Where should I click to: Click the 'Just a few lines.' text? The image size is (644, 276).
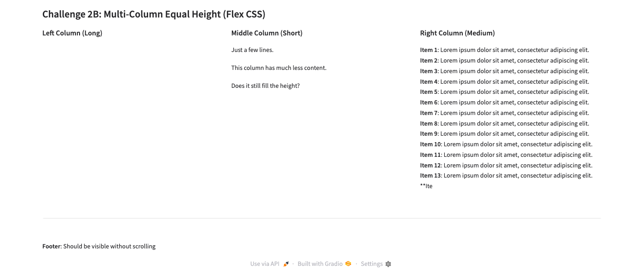coord(253,50)
